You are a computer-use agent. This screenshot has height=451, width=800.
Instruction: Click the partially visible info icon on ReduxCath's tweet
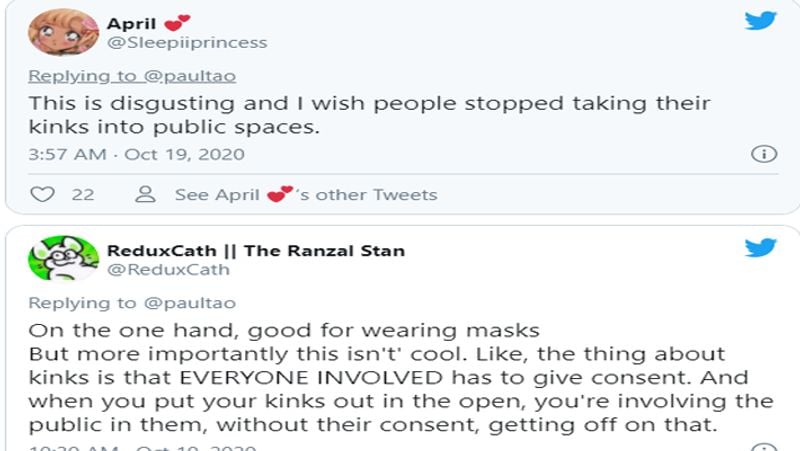764,447
